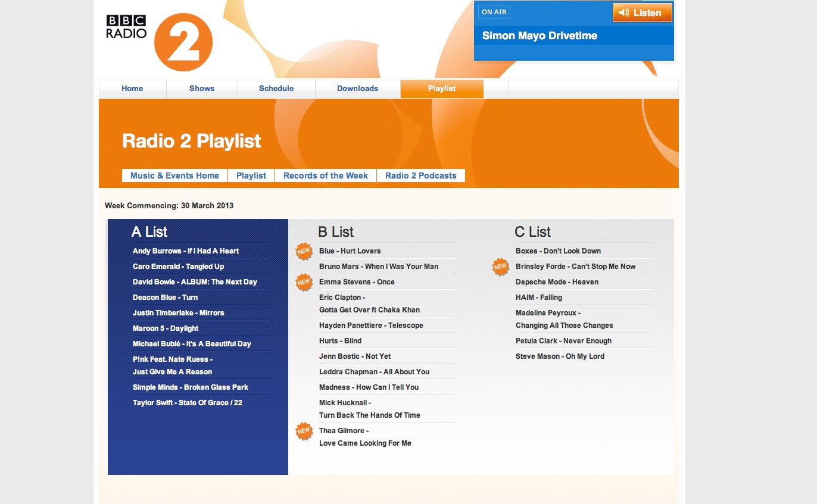Image resolution: width=817 pixels, height=504 pixels.
Task: Open the Shows navigation tab
Action: coord(202,89)
